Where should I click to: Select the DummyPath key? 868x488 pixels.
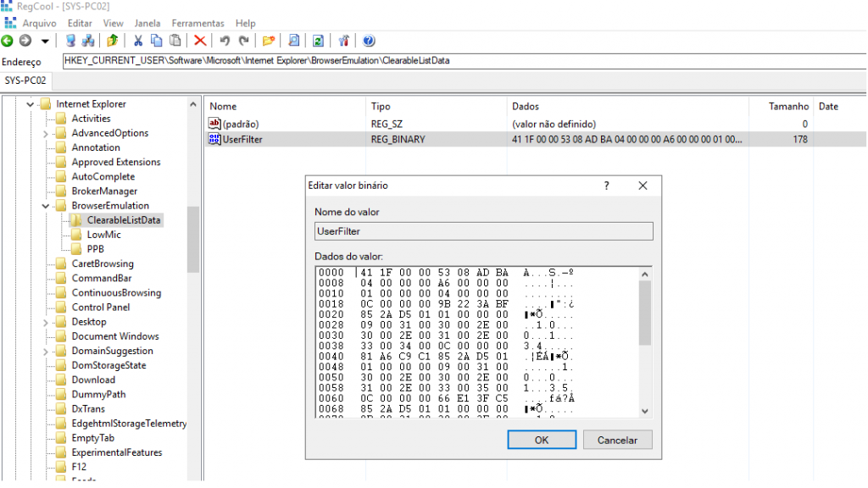tap(98, 395)
